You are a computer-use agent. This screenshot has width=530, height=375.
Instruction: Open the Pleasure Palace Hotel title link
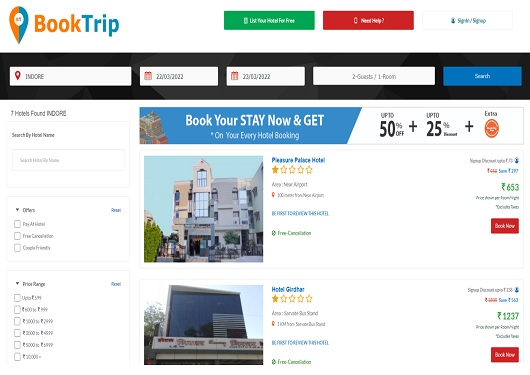298,160
